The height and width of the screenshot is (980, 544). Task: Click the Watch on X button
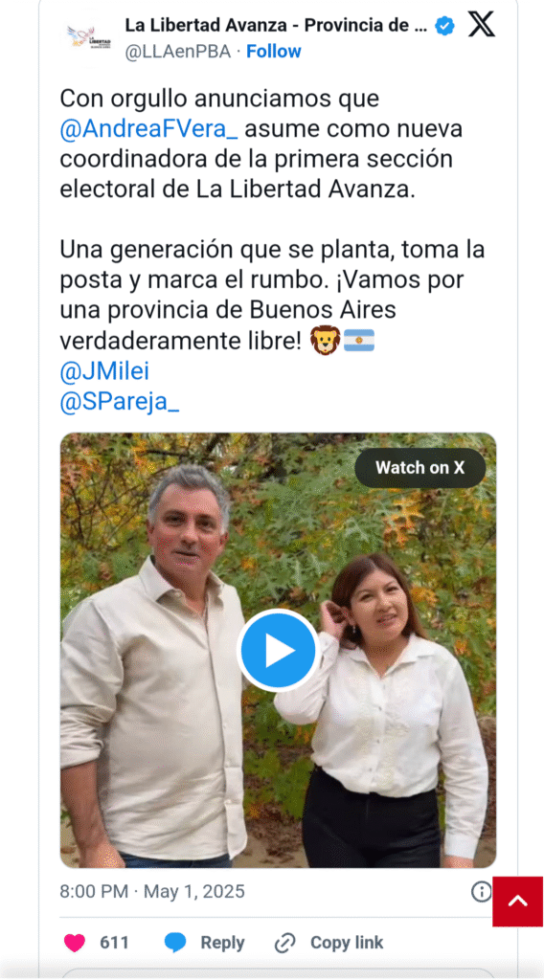[x=420, y=467]
